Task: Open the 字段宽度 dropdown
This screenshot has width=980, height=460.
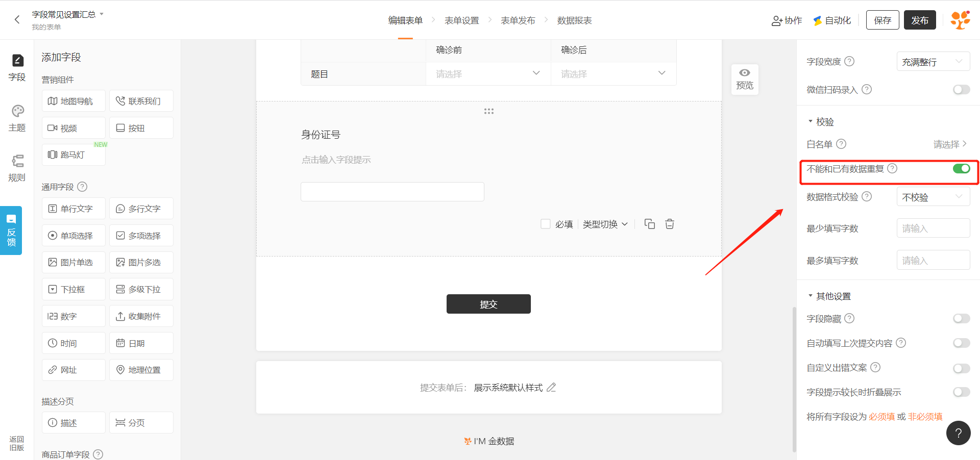Action: click(933, 62)
